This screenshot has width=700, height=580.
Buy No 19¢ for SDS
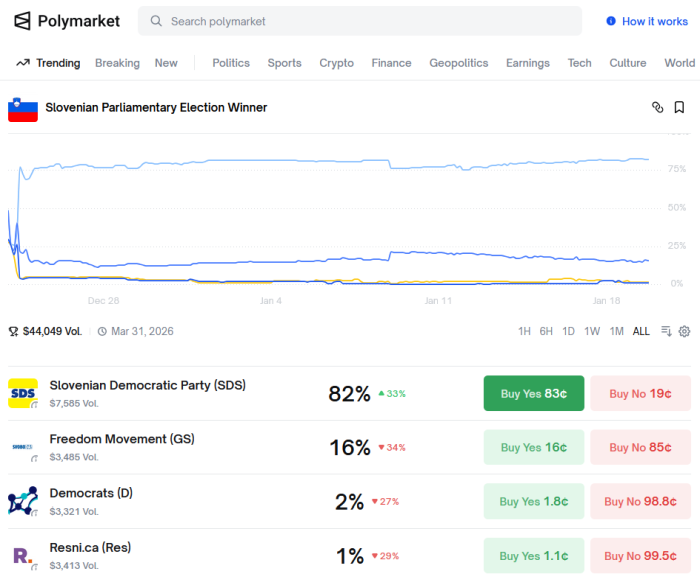641,393
